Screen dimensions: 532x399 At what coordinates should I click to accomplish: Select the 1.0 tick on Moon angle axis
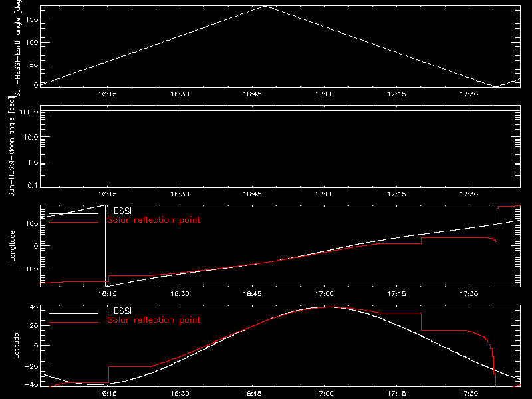pos(33,162)
